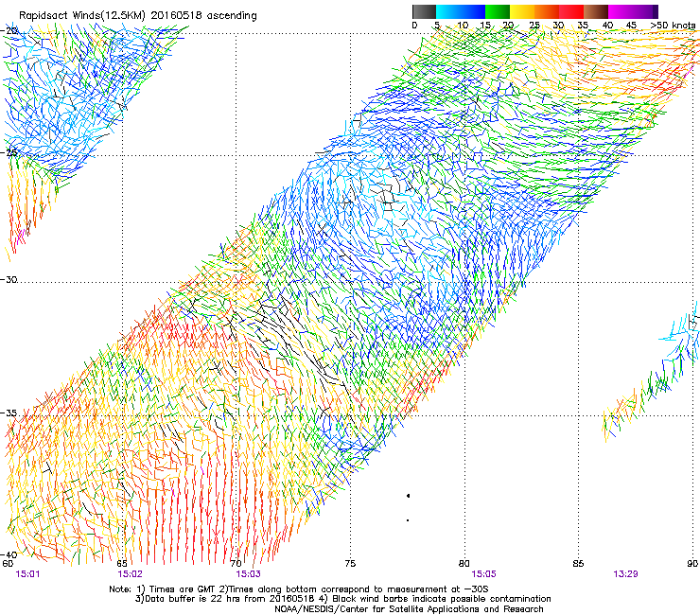This screenshot has width=700, height=615.
Task: Click the pass time label '13:29'
Action: [625, 574]
